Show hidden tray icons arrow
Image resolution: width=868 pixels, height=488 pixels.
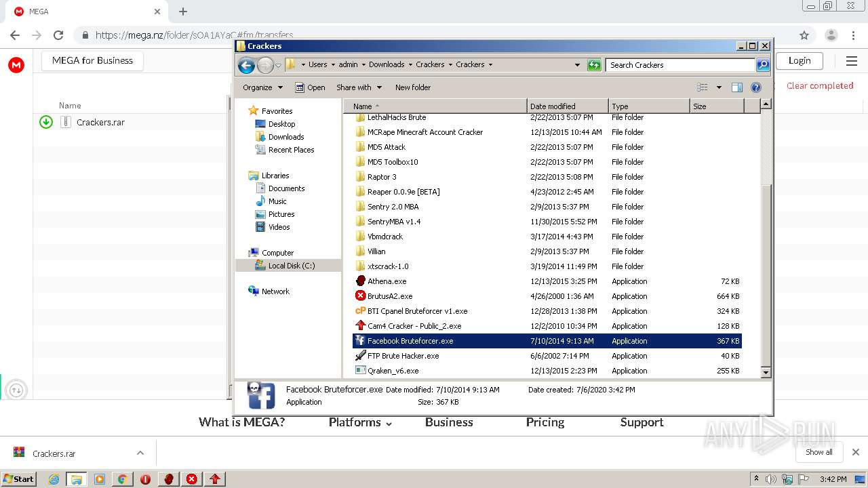point(757,479)
